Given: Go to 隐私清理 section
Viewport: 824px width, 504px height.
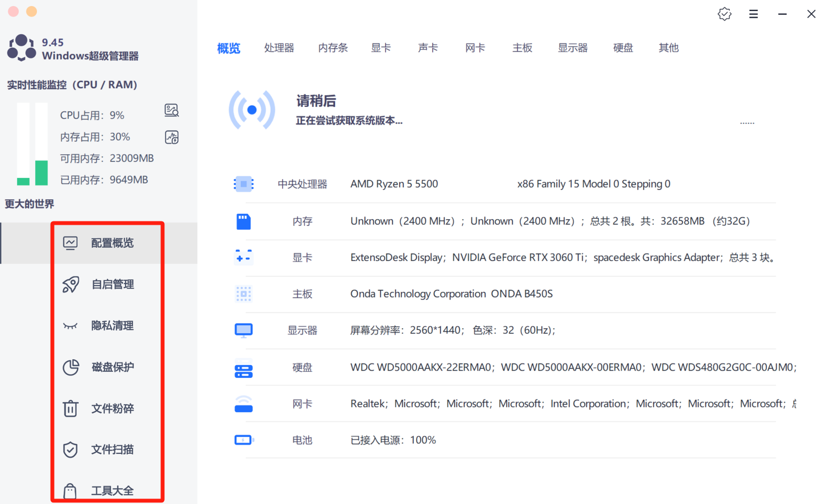Looking at the screenshot, I should 99,326.
